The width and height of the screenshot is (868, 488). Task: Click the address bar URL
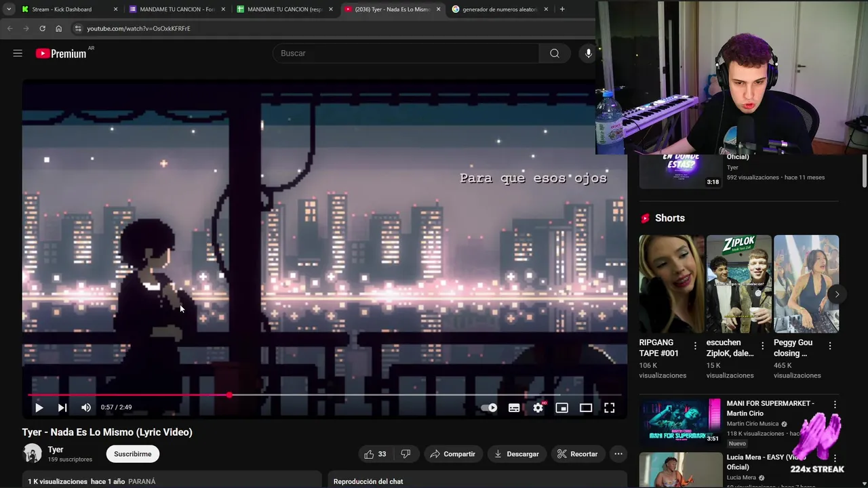tap(138, 28)
